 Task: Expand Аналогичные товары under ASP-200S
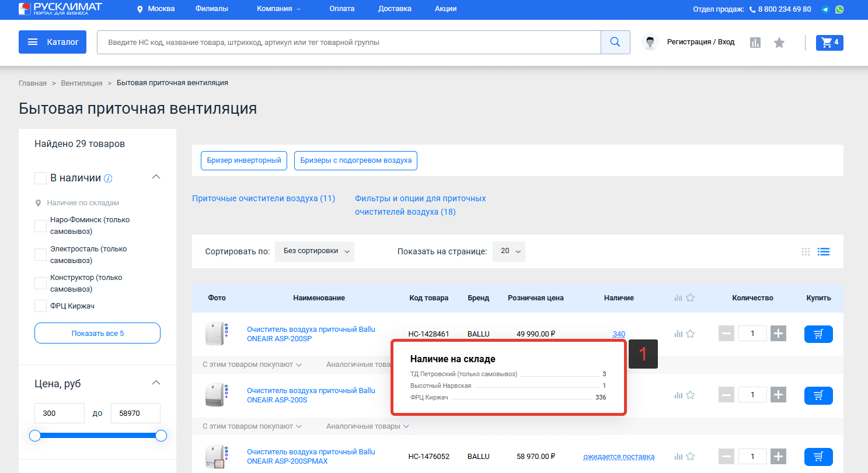click(x=368, y=426)
